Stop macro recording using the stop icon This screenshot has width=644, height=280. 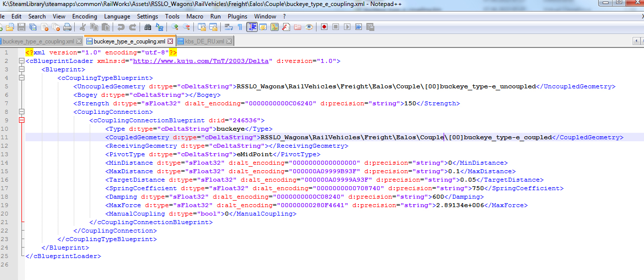click(335, 27)
